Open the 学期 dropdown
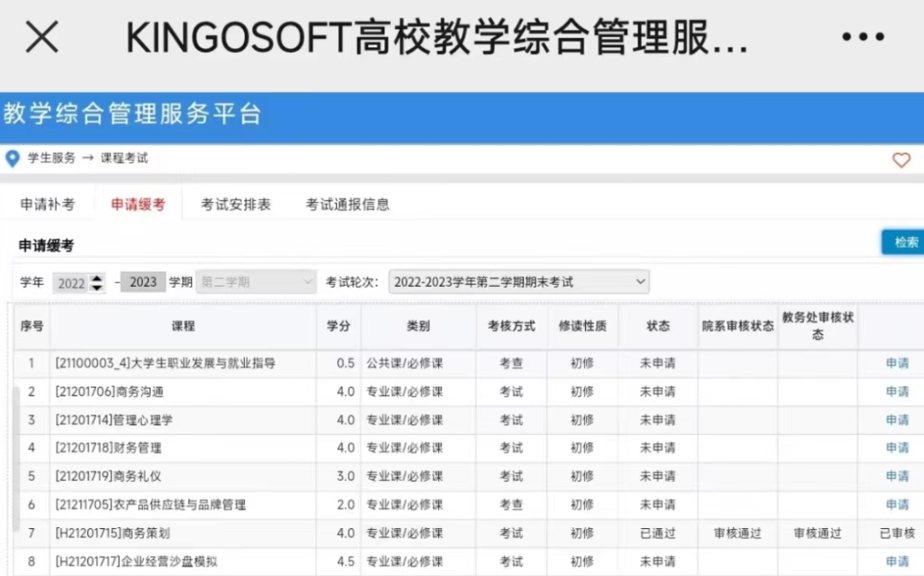Viewport: 924px width, 576px height. coord(255,282)
